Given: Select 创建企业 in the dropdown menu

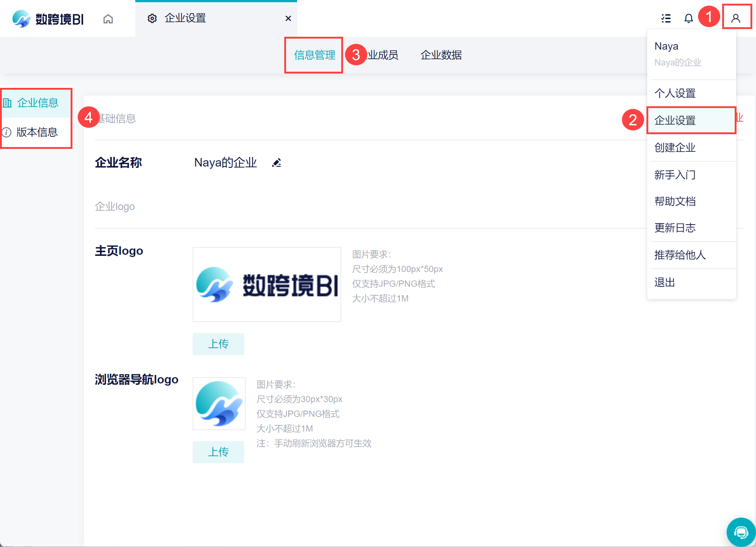Looking at the screenshot, I should coord(675,148).
